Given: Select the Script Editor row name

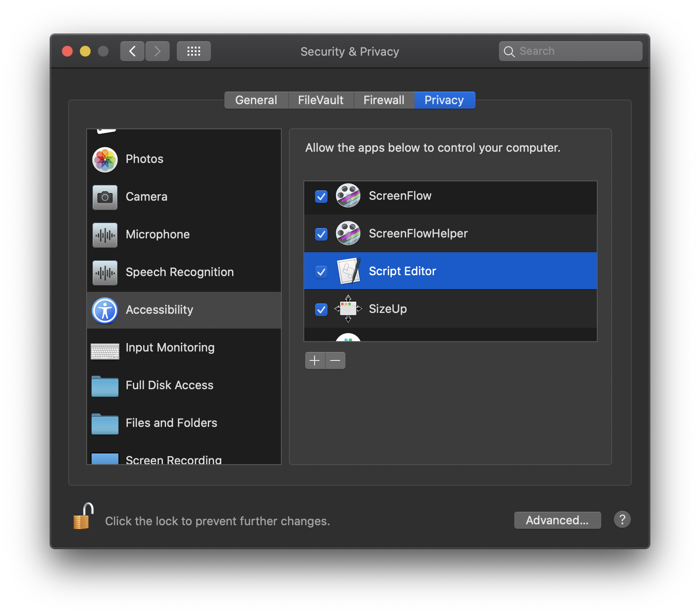Looking at the screenshot, I should point(402,271).
